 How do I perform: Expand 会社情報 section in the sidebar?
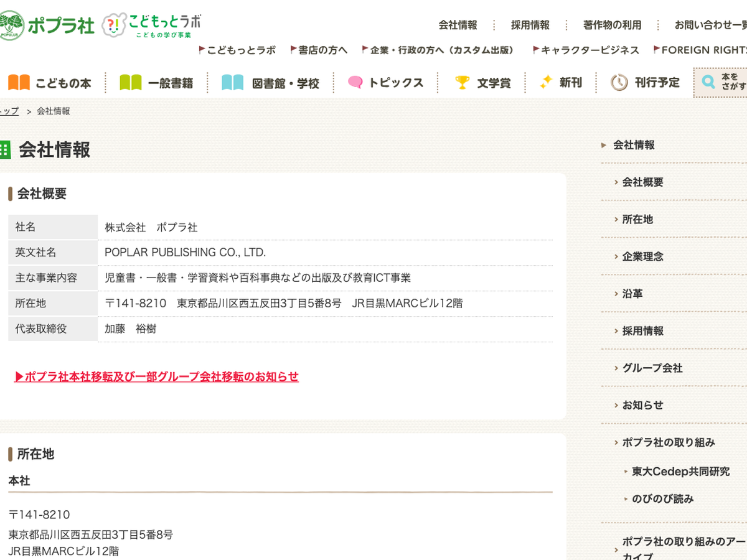(634, 145)
